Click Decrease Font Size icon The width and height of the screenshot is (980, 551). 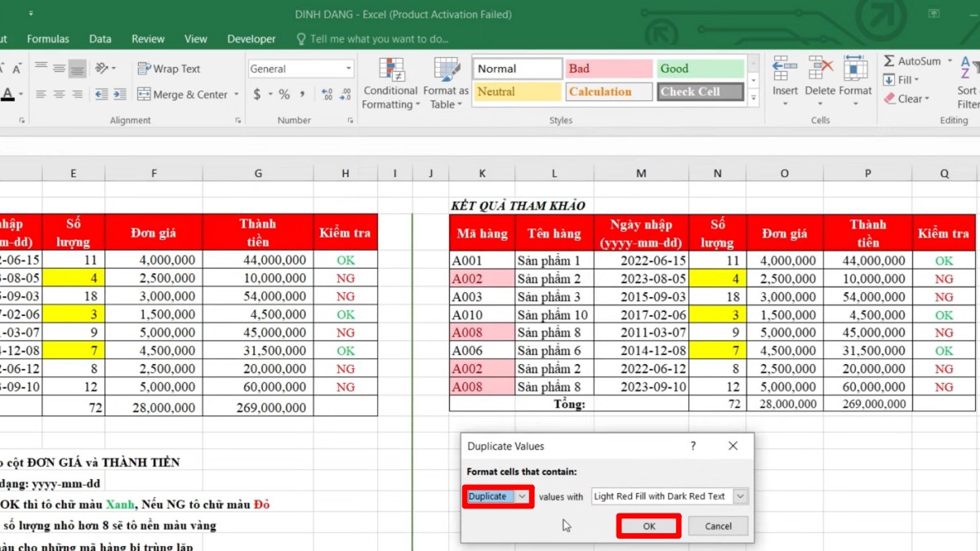coord(16,69)
